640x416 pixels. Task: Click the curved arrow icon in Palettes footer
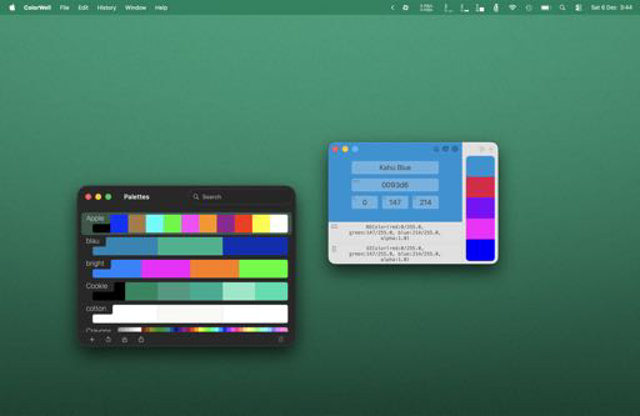(x=108, y=339)
